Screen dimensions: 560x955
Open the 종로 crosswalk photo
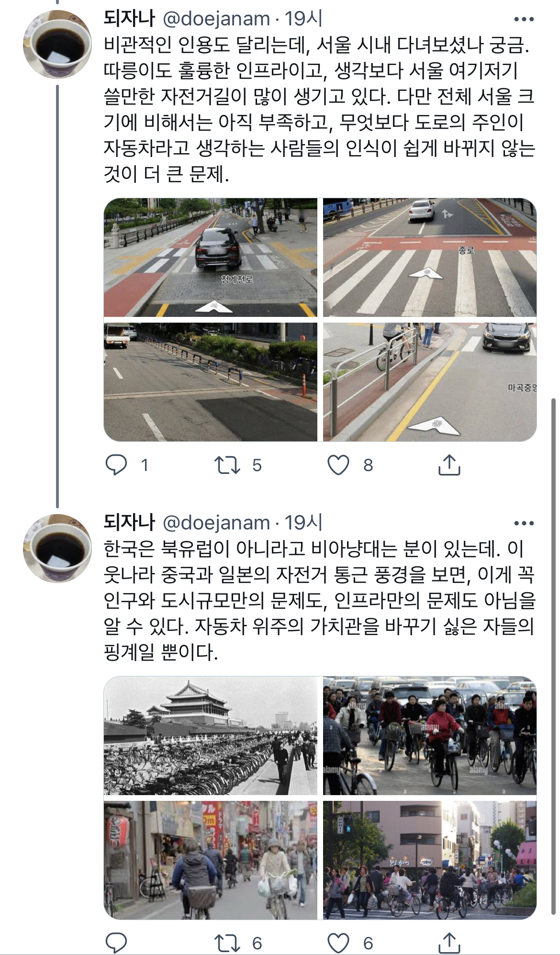click(x=430, y=258)
